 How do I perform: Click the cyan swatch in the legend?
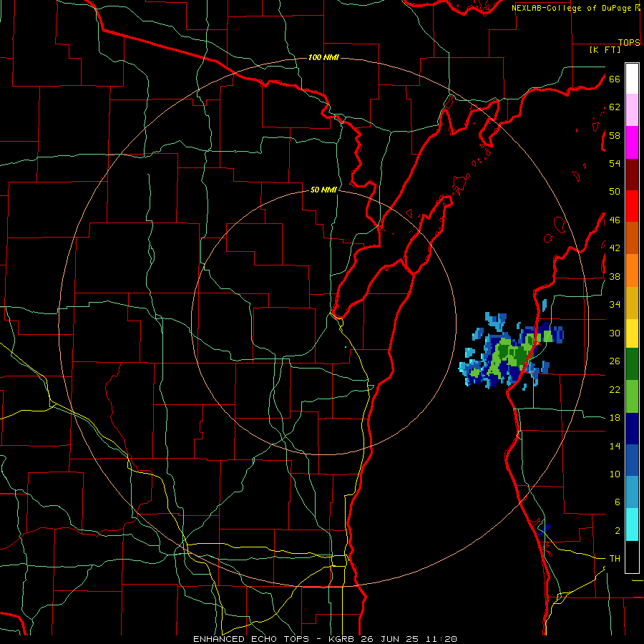pos(632,525)
